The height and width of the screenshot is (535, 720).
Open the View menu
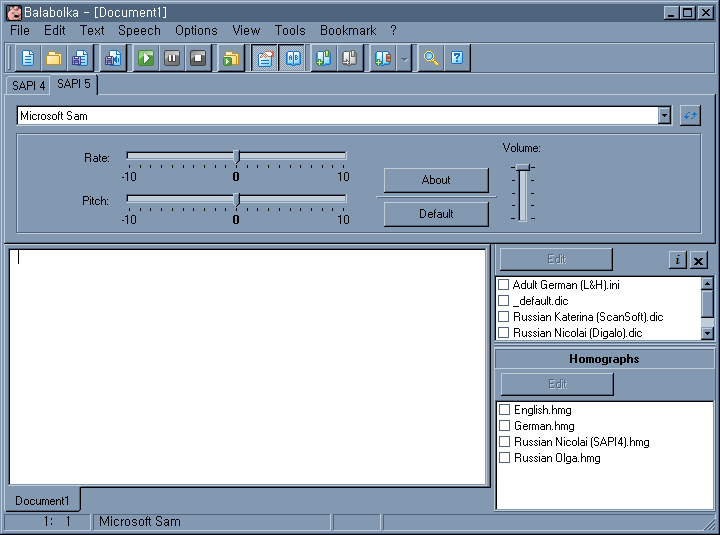click(x=246, y=30)
